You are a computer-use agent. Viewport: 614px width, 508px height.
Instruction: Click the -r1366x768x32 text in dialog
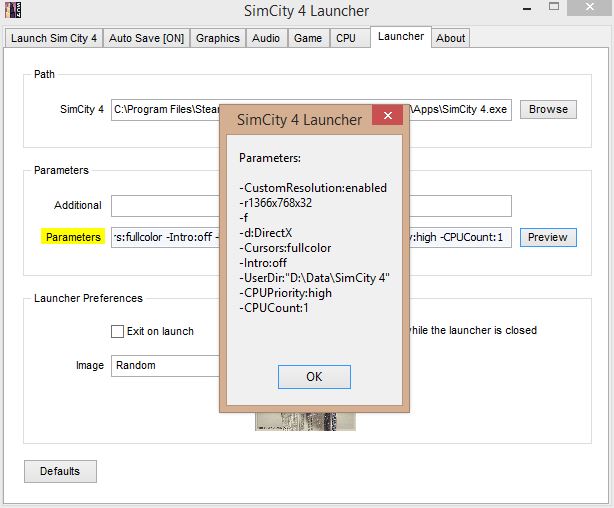click(x=276, y=203)
